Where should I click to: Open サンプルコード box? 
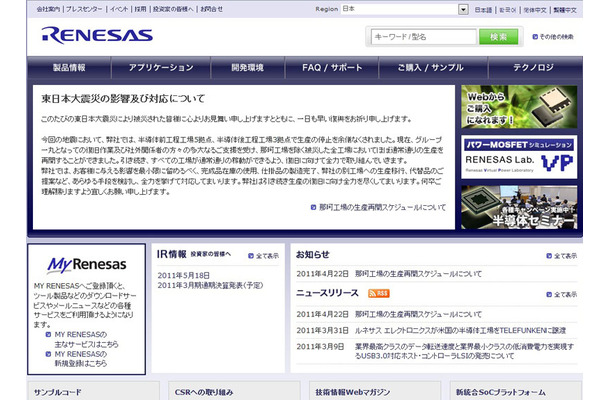tap(93, 391)
